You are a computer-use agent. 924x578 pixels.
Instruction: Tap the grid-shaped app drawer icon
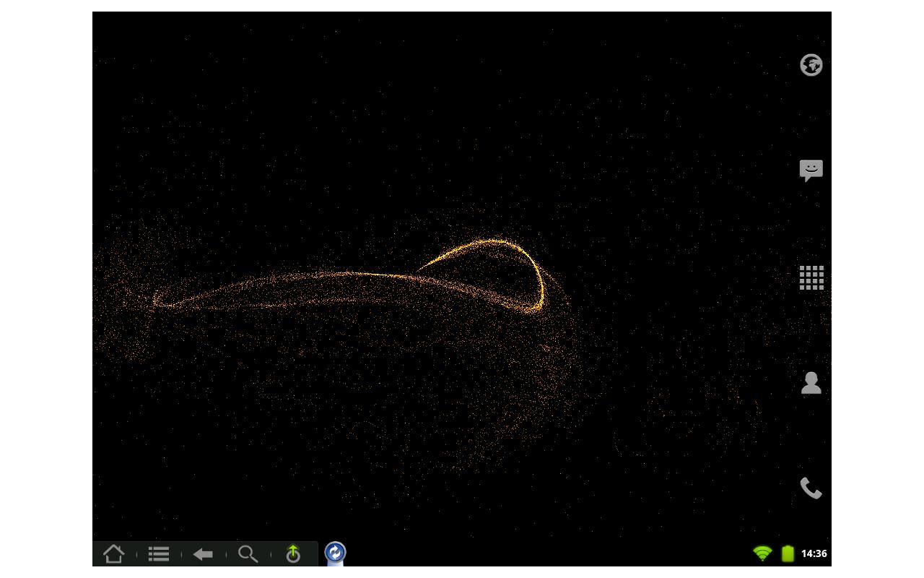point(811,277)
